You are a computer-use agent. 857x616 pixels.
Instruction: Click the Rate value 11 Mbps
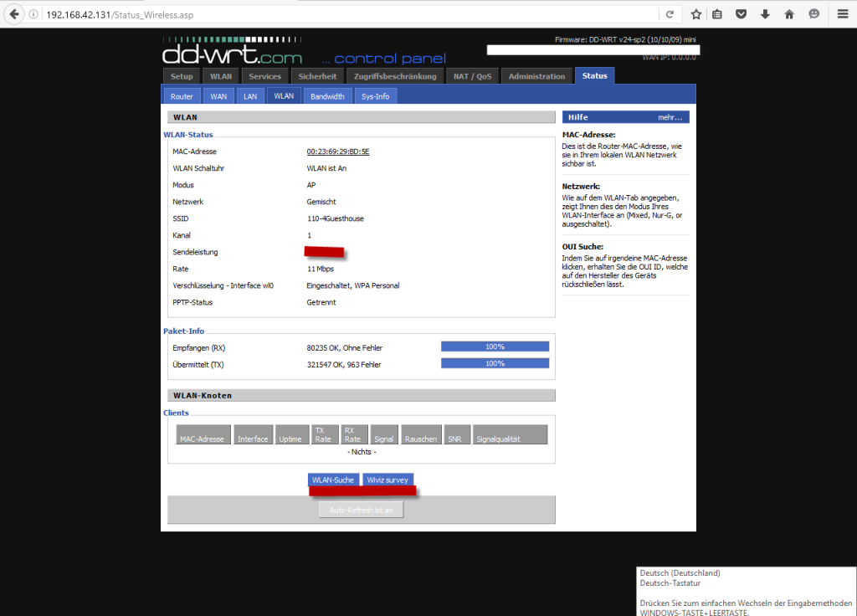(x=321, y=269)
